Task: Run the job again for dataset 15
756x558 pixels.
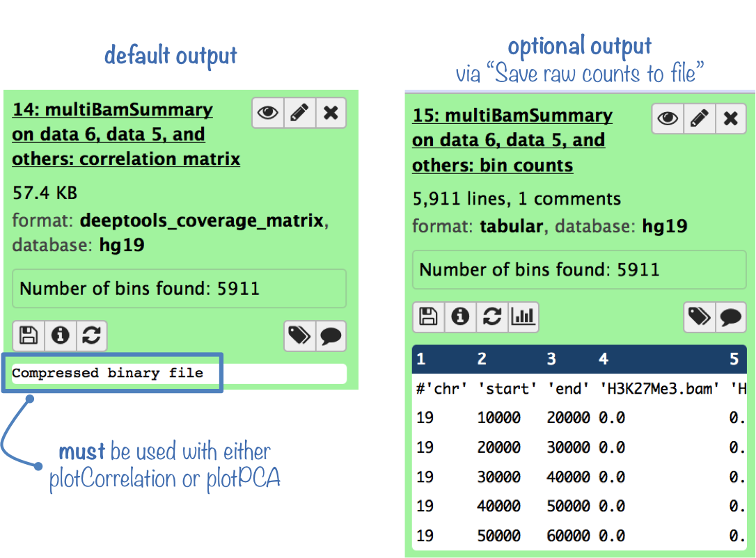Action: click(x=491, y=317)
